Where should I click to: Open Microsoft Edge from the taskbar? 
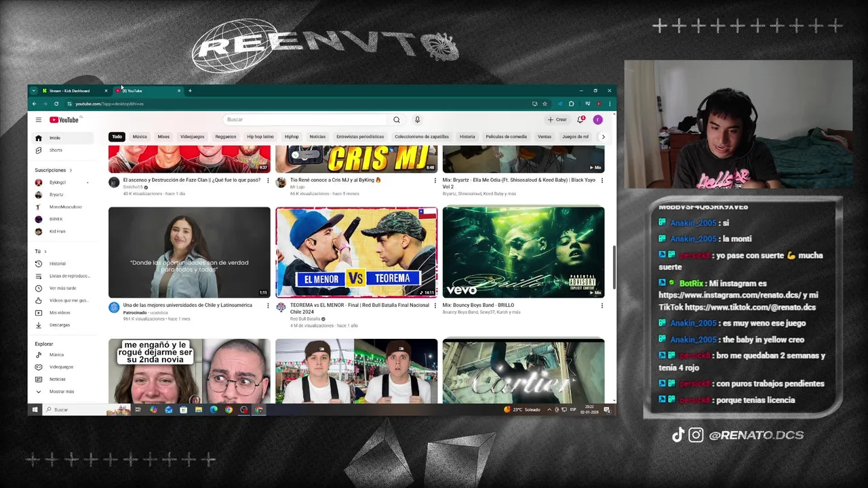click(214, 410)
